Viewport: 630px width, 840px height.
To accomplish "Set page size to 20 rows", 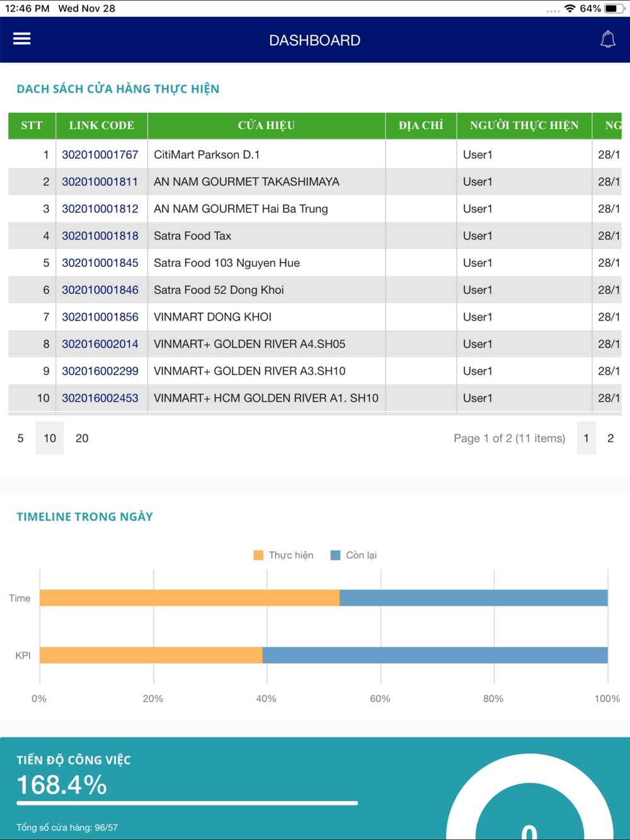I will 82,438.
